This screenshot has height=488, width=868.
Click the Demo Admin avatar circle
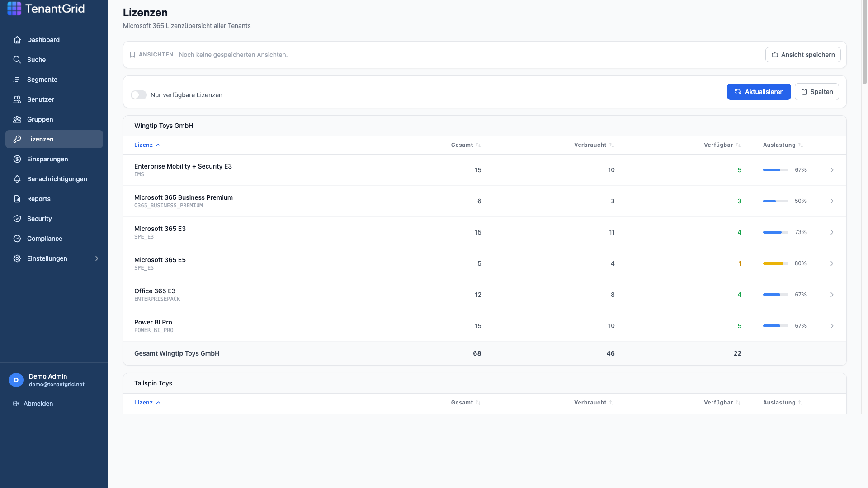point(16,380)
